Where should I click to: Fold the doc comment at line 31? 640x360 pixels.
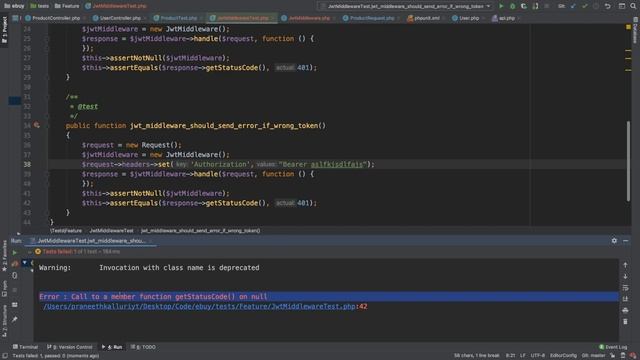click(x=47, y=97)
